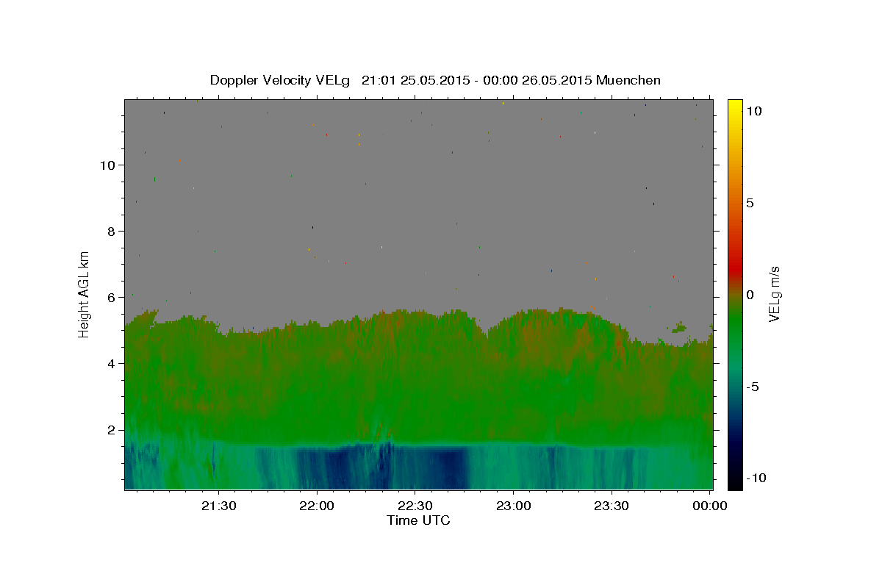This screenshot has width=882, height=588.
Task: Click the 22:30 time tick label
Action: (x=415, y=506)
